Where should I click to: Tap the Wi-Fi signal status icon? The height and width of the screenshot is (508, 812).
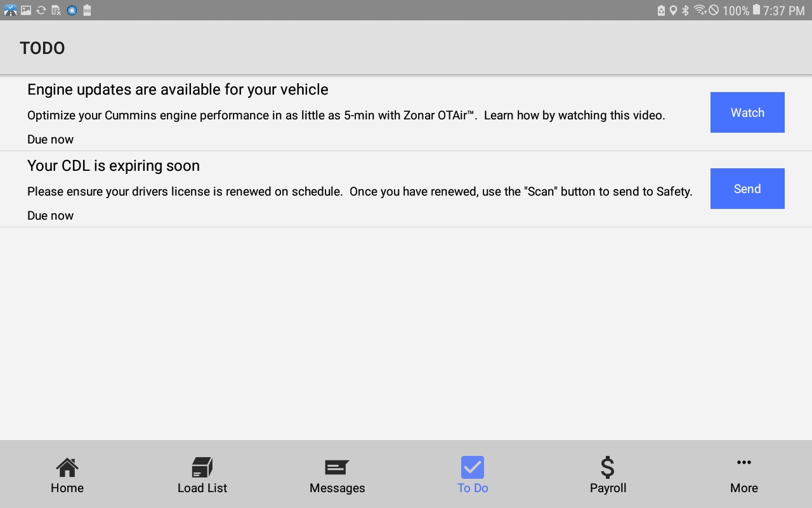pos(700,10)
